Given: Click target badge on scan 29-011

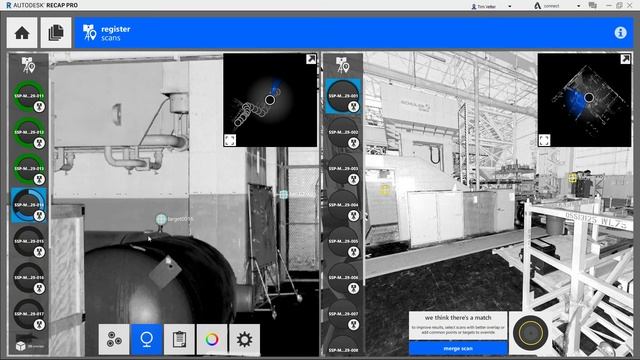Looking at the screenshot, I should click(x=39, y=107).
